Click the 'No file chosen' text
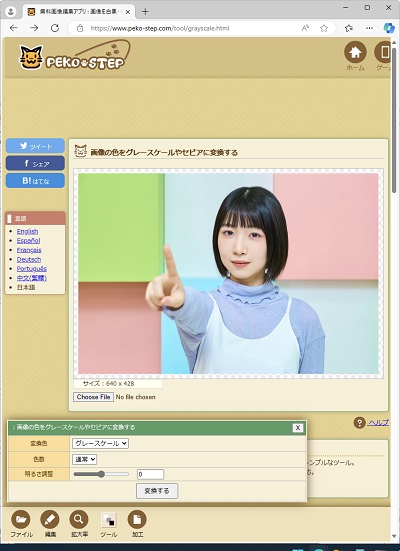This screenshot has width=400, height=551. tap(135, 397)
